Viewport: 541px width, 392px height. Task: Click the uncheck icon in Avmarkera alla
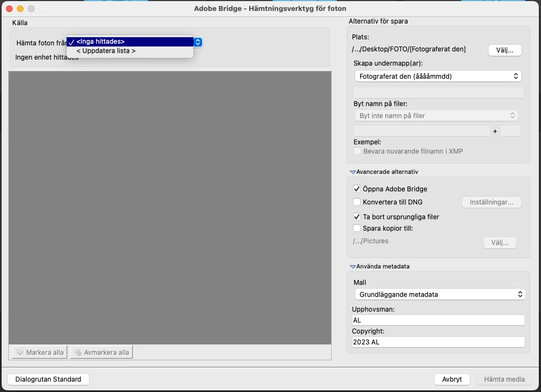(x=78, y=352)
